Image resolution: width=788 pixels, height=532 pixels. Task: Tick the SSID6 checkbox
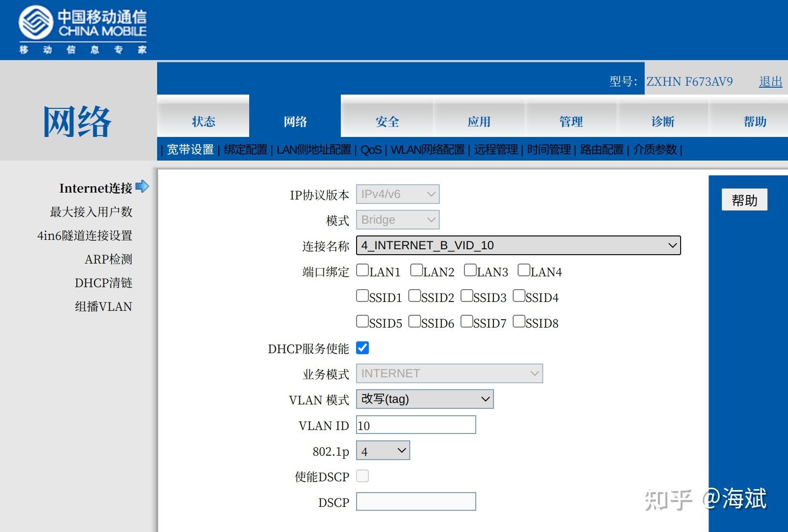click(x=415, y=321)
